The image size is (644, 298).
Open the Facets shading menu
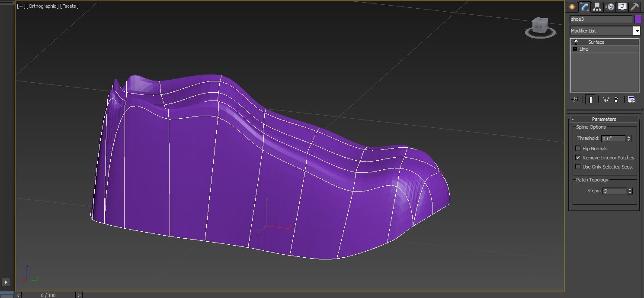click(70, 6)
